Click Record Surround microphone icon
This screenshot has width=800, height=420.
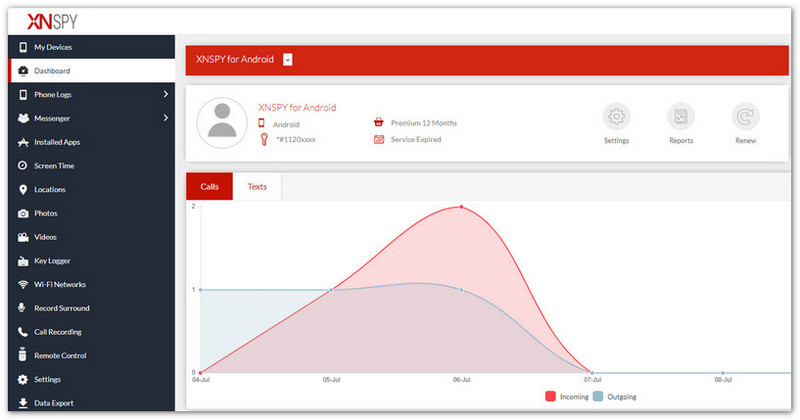click(x=22, y=308)
